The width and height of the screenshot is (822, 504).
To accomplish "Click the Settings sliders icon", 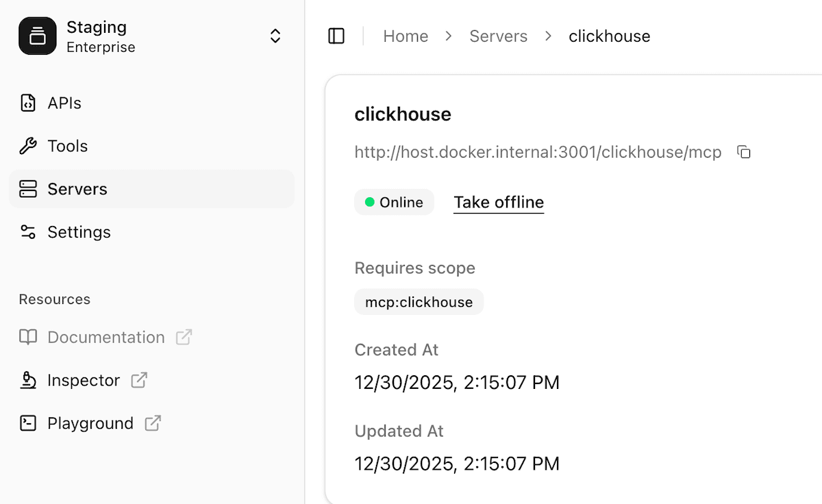I will click(28, 232).
